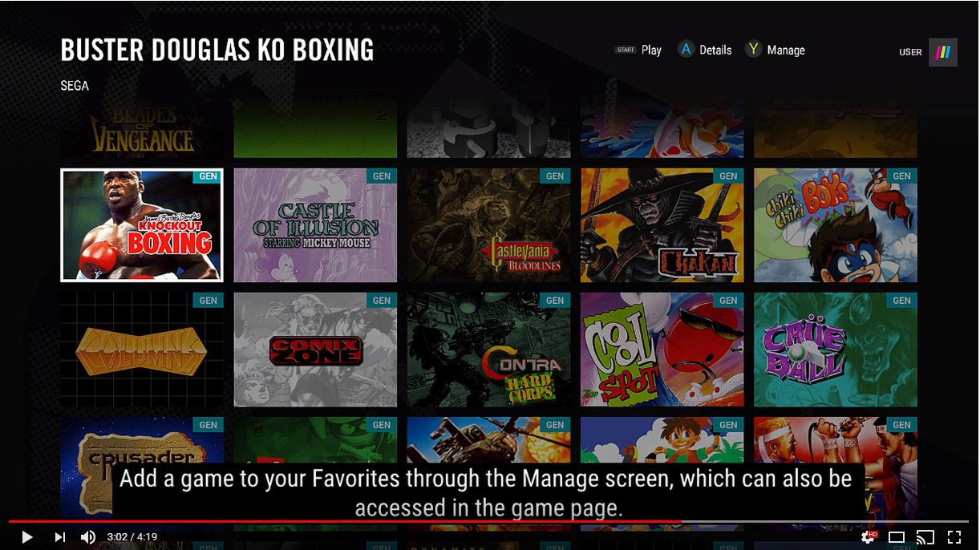Click the A Details button
Screen dimensions: 980x550
(x=705, y=50)
